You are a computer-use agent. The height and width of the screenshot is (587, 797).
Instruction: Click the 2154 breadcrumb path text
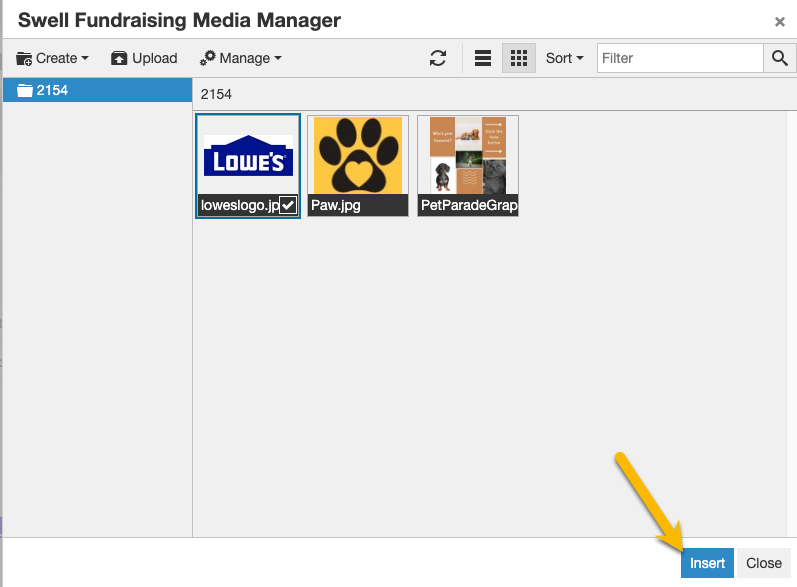(216, 95)
